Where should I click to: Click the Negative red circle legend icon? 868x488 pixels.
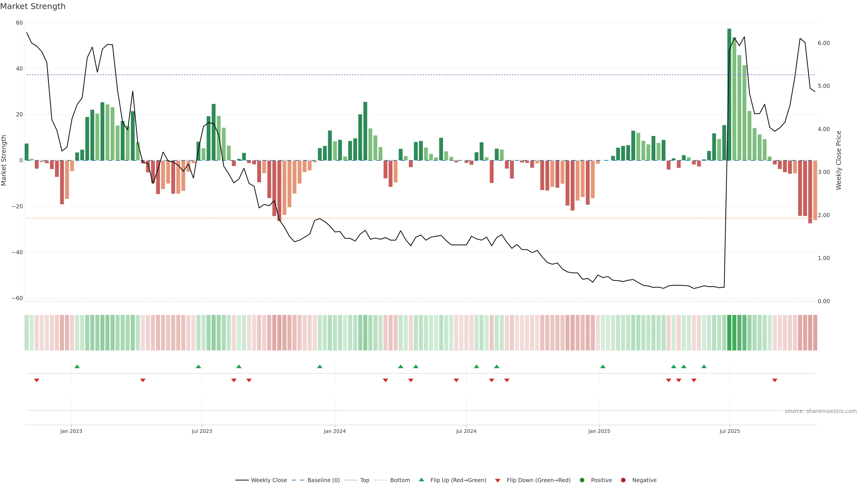click(x=623, y=480)
